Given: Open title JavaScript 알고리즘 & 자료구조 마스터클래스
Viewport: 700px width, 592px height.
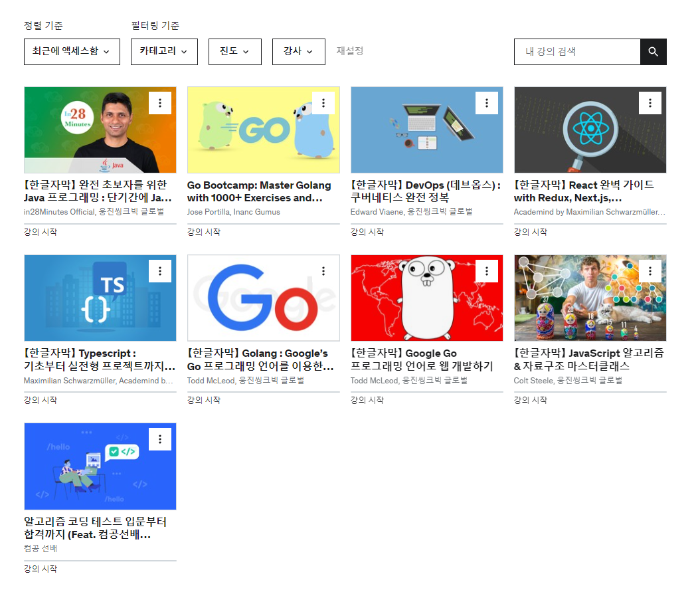Looking at the screenshot, I should tap(588, 359).
